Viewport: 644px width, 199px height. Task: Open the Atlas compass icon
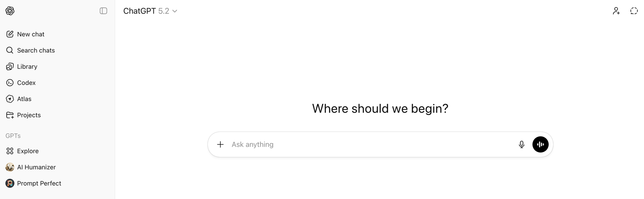click(10, 99)
